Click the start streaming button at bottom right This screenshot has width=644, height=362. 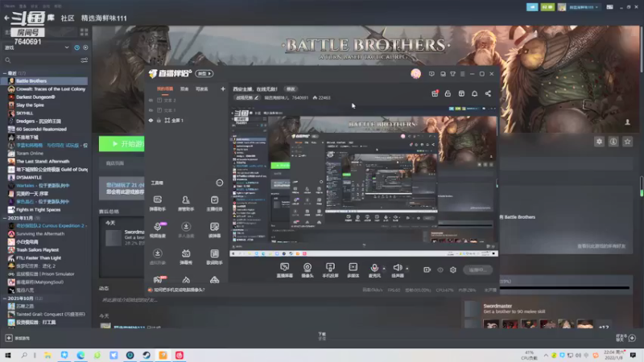tap(477, 269)
